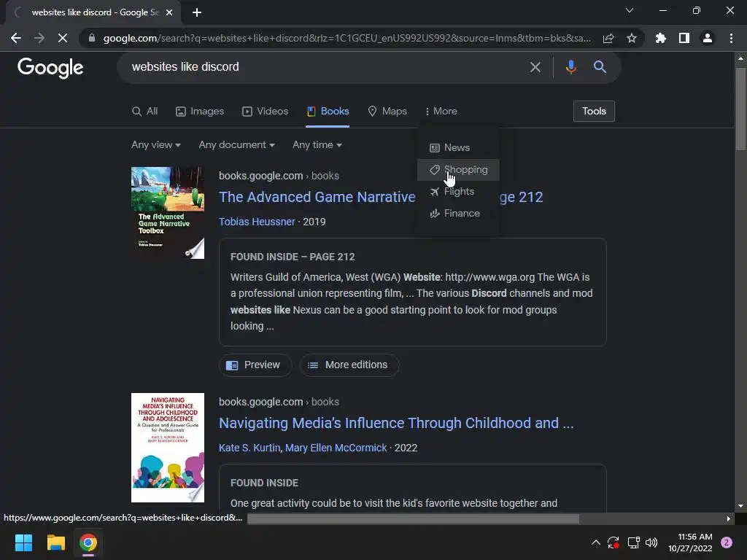Click the Google logo
747x560 pixels.
click(x=50, y=68)
